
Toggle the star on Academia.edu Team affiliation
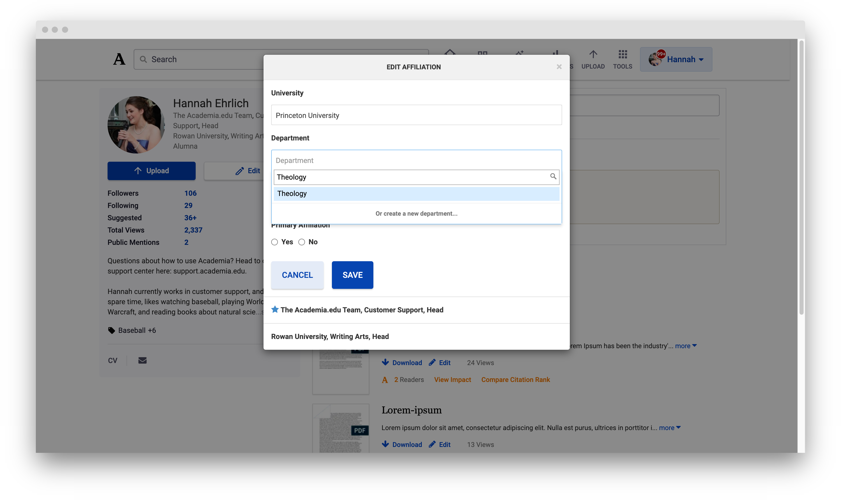pyautogui.click(x=275, y=309)
